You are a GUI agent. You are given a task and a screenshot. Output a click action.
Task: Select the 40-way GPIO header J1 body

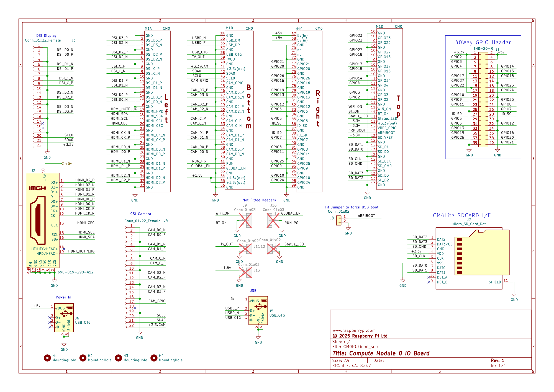483,99
